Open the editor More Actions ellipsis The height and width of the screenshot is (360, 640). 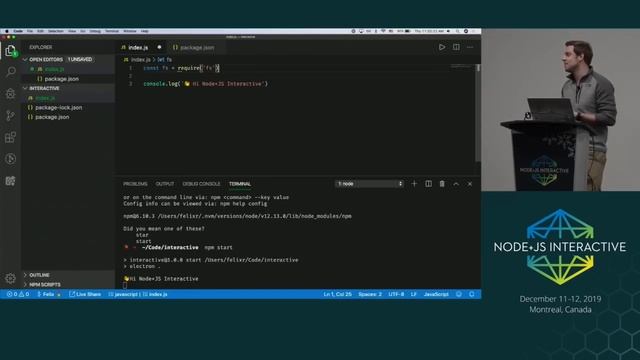pos(470,47)
